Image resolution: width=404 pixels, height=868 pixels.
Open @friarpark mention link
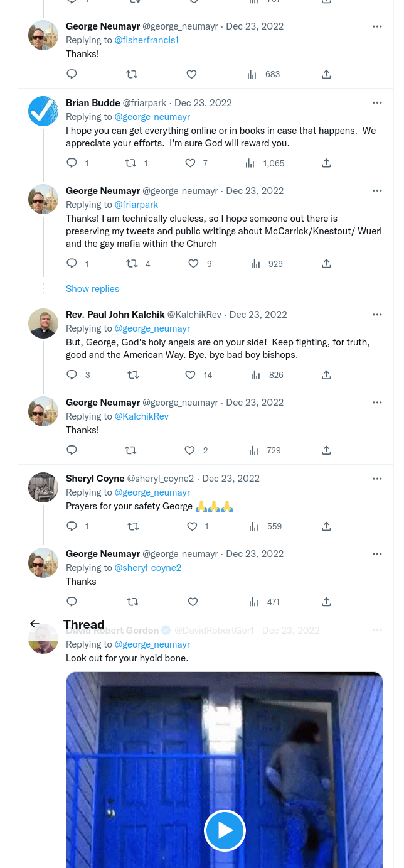[136, 205]
